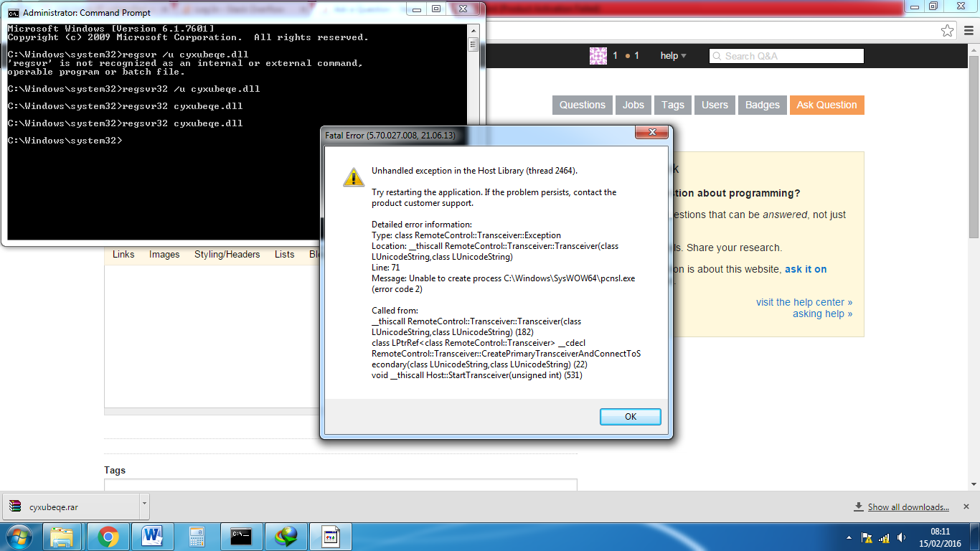Open the cyxubeqe.rar download options arrow
The height and width of the screenshot is (551, 980).
[x=144, y=504]
